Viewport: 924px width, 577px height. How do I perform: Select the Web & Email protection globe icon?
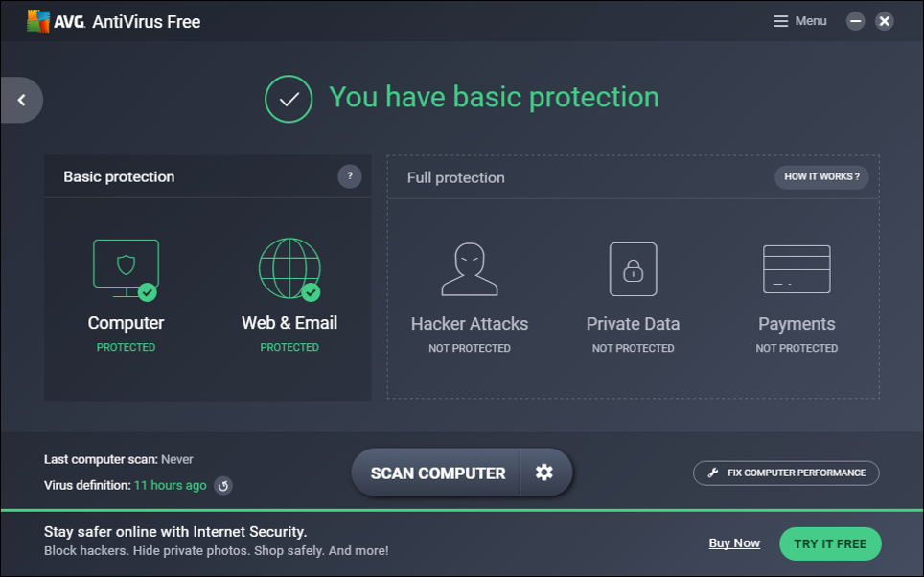[x=289, y=268]
